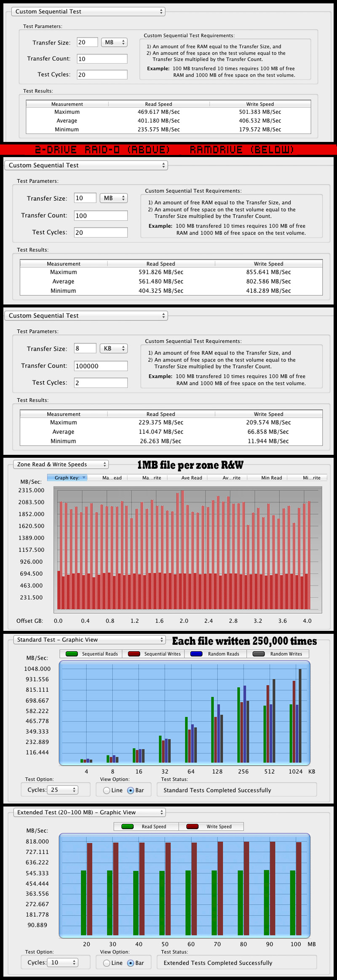
Task: Open the KB unit selector
Action: point(114,348)
